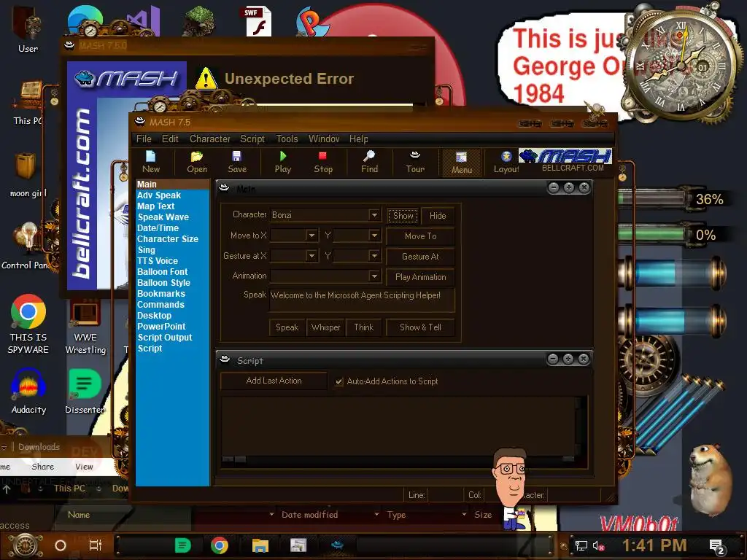Open the Chrome desktop icon labeled THIS IS SPYWARE
The width and height of the screenshot is (747, 560).
point(28,324)
